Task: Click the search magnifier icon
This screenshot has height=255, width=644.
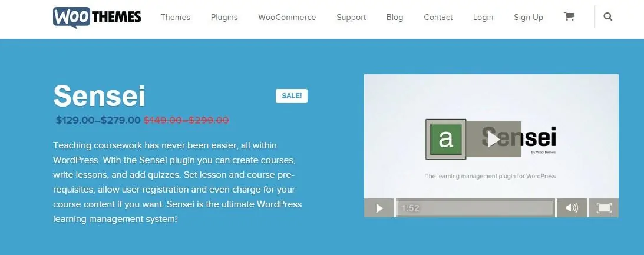Action: tap(608, 17)
